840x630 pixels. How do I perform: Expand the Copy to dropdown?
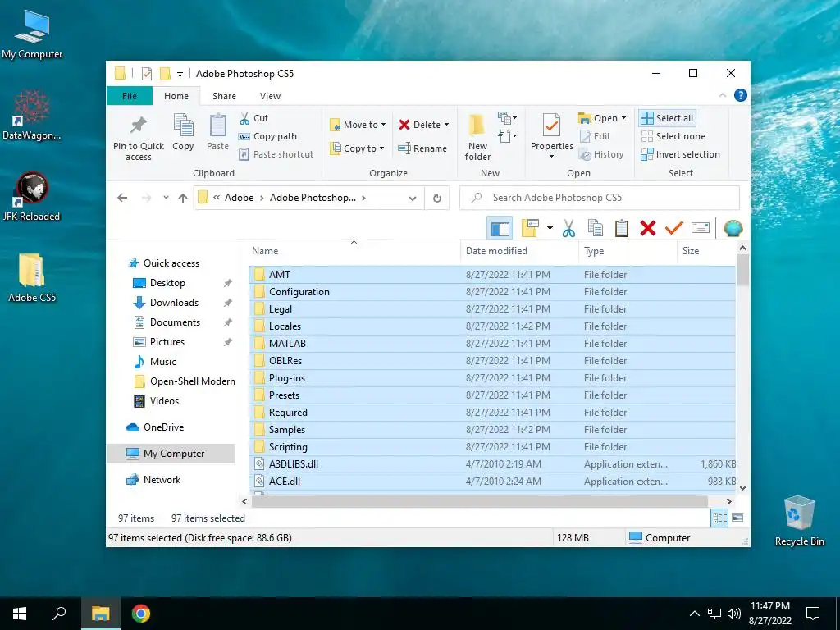click(x=381, y=148)
